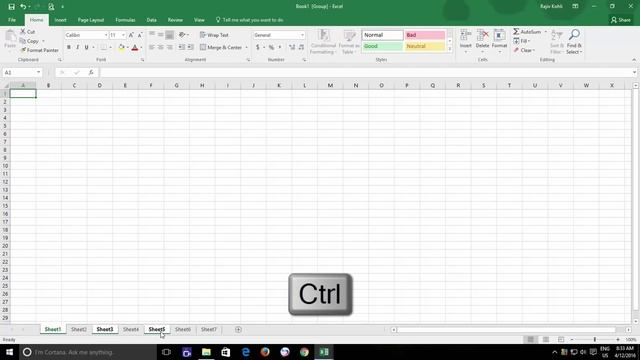Switch to the View tab
Viewport: 640px width, 360px height.
pos(199,20)
